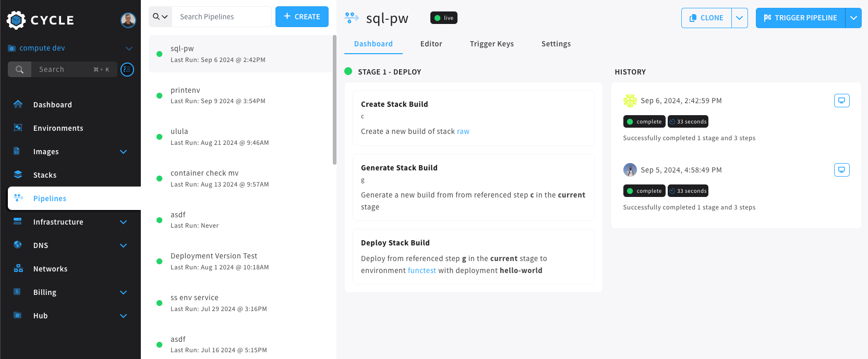Follow the raw stack link
This screenshot has height=359, width=868.
tap(463, 131)
